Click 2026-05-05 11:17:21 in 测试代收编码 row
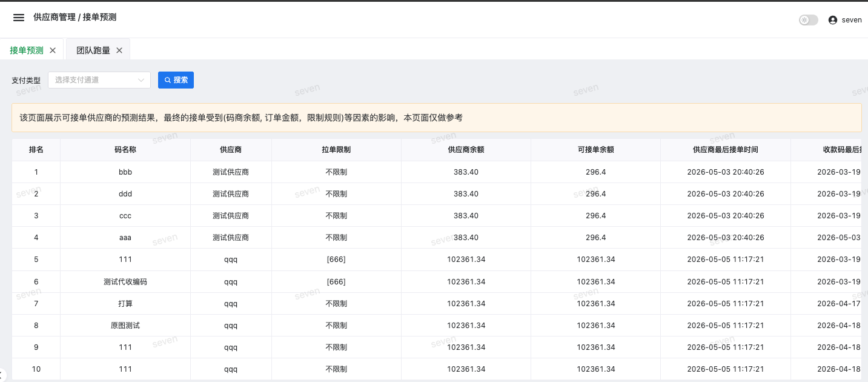The height and width of the screenshot is (382, 868). [726, 282]
